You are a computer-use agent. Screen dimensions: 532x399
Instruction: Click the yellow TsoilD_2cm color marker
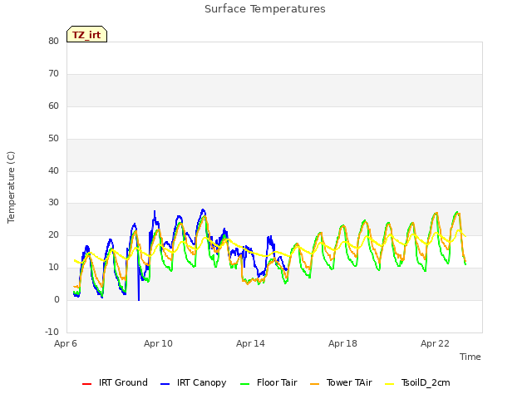[x=390, y=384]
